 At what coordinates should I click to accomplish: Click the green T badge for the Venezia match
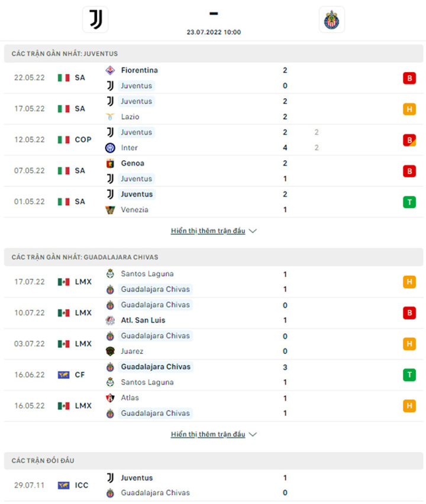(x=409, y=202)
